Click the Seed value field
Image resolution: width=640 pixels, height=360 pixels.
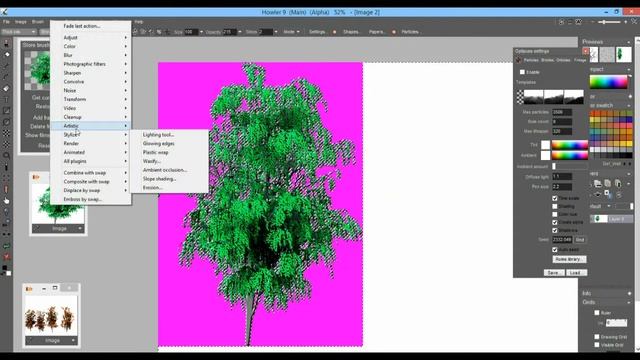point(562,240)
